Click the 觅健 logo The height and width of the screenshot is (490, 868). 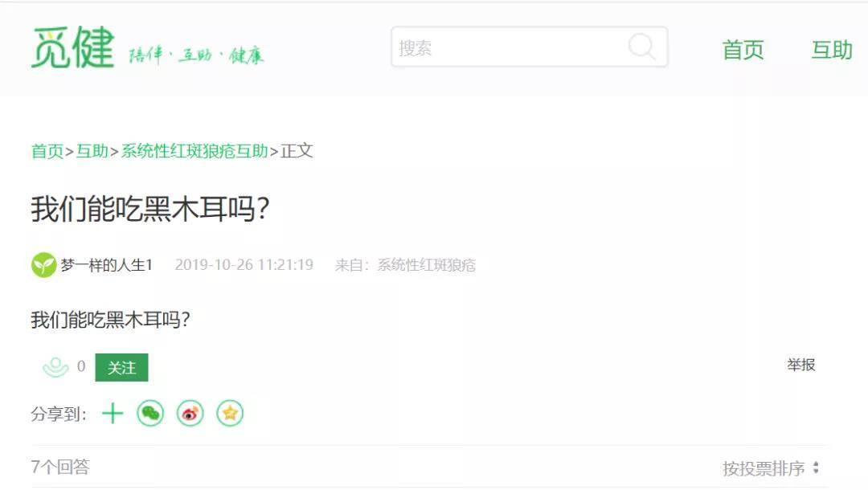(73, 47)
